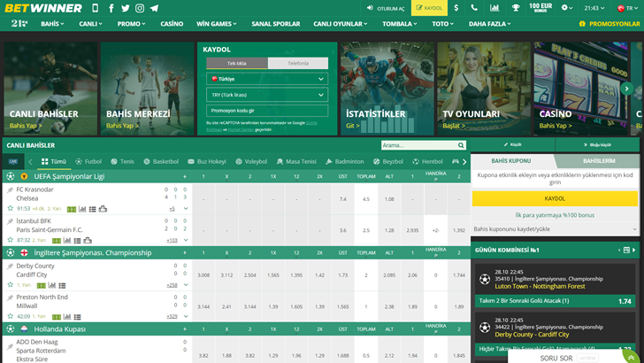Select the Tek tıkla registration tab
Screen dimensions: 644x363
click(237, 64)
